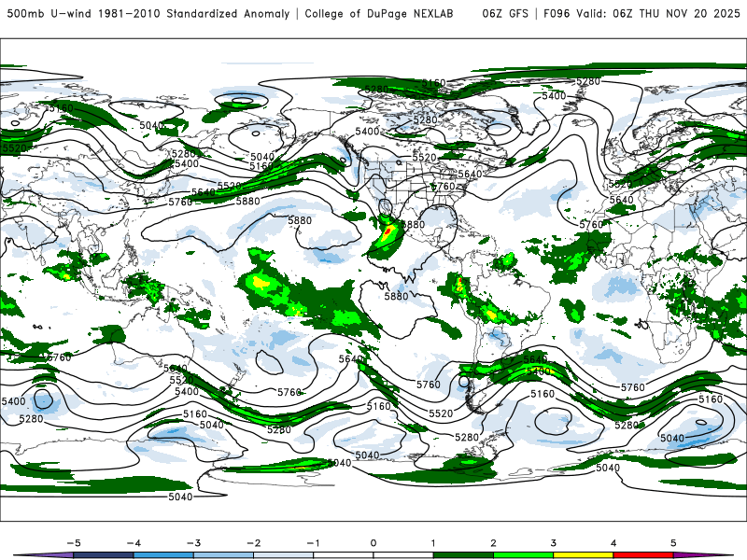Click the light blue -3 to -2 colorbar segment

pos(223,555)
